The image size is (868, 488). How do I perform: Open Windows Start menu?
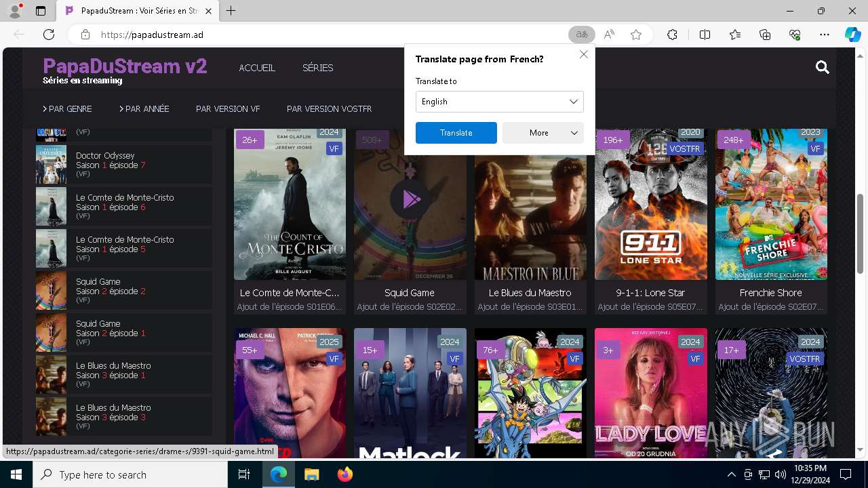point(16,474)
